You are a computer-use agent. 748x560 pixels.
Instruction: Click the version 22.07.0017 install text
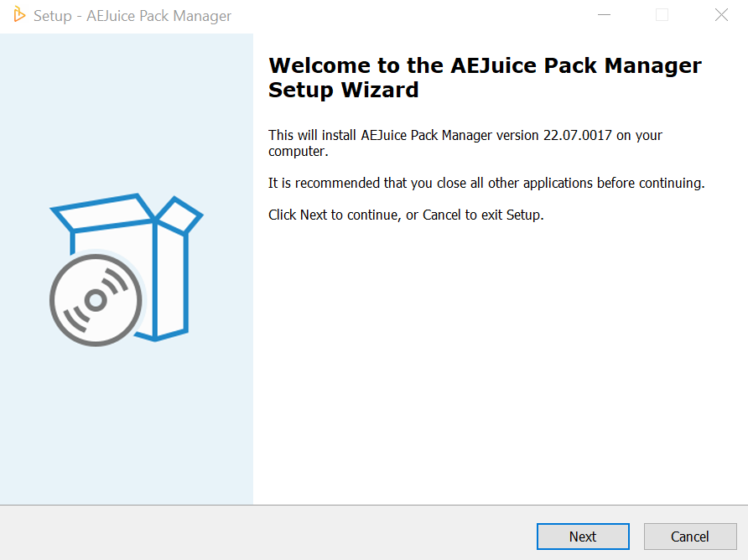465,135
